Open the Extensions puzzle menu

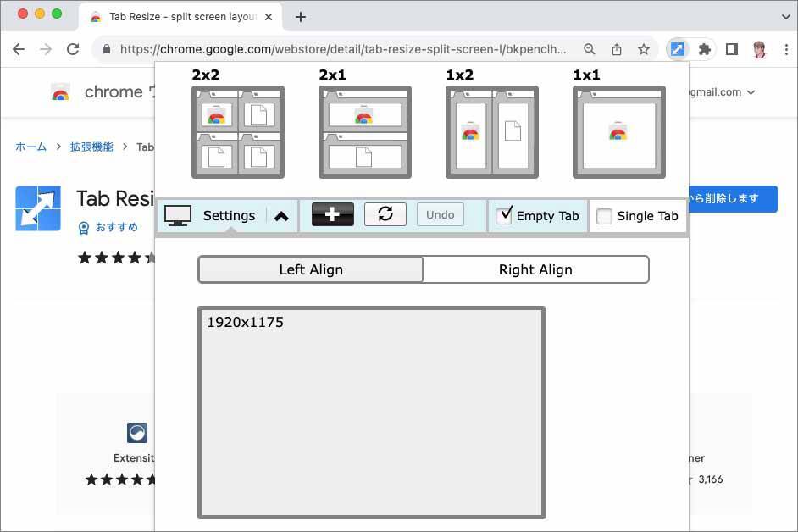click(704, 49)
